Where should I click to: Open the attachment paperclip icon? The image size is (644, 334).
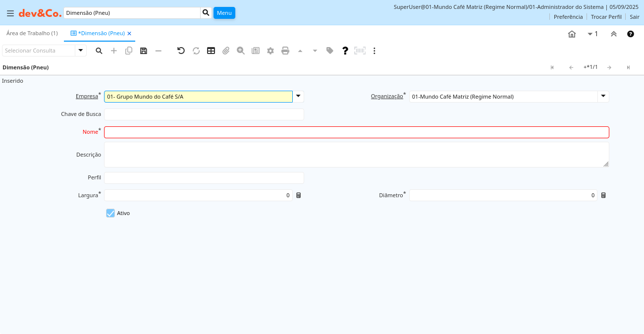tap(226, 51)
